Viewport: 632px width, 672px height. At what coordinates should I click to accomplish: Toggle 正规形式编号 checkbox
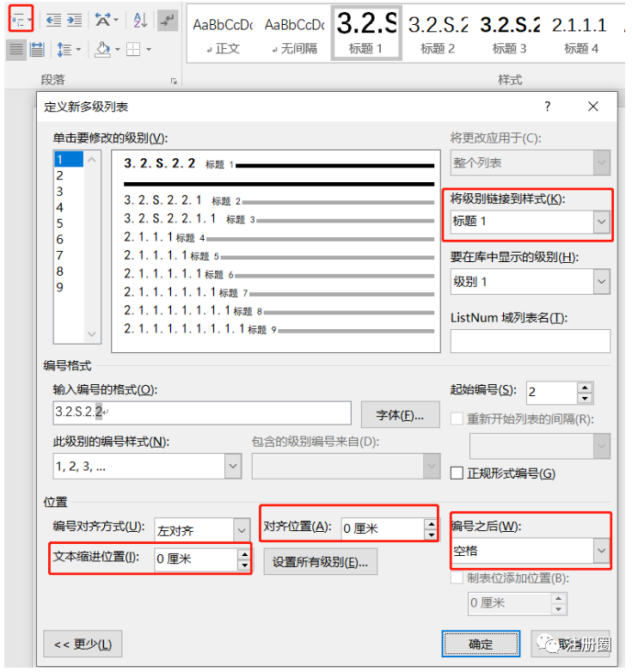(x=457, y=473)
